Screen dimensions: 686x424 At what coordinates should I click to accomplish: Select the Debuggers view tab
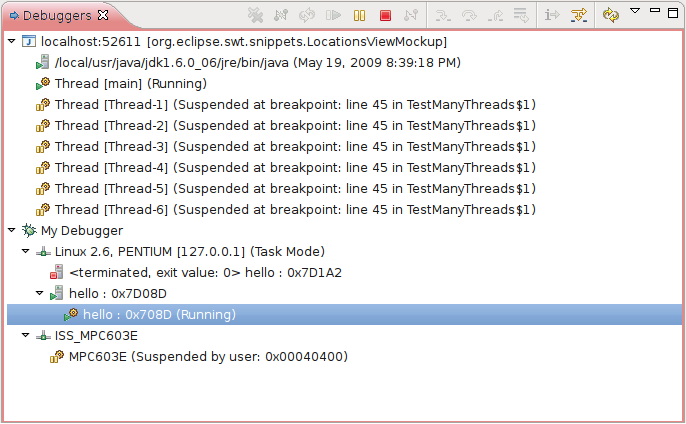[x=57, y=16]
